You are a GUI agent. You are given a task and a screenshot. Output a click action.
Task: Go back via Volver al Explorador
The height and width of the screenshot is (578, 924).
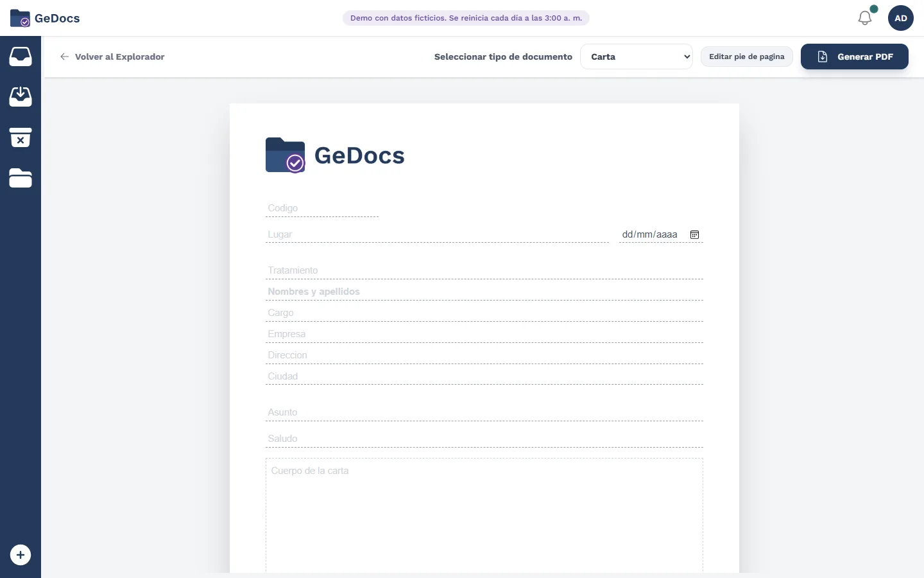pyautogui.click(x=112, y=57)
